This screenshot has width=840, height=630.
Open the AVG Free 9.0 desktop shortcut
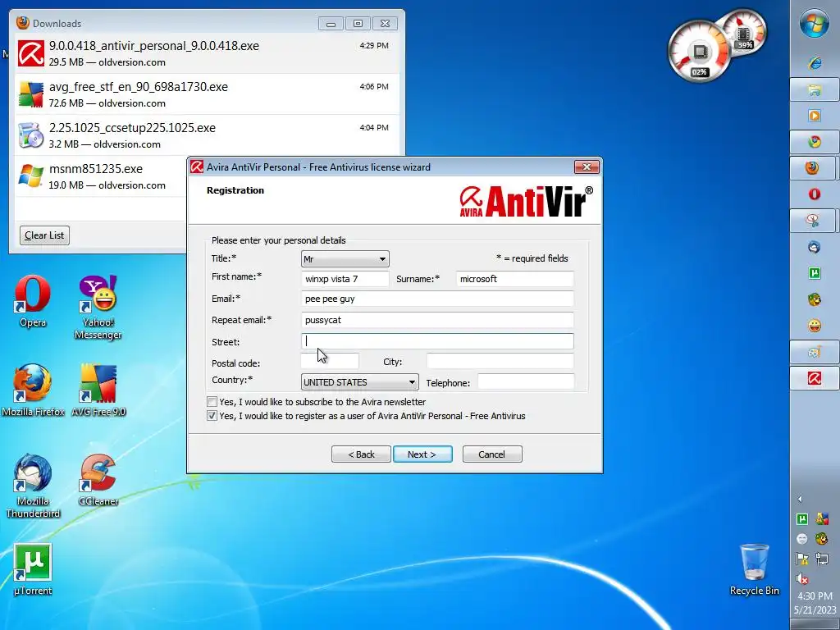(98, 390)
